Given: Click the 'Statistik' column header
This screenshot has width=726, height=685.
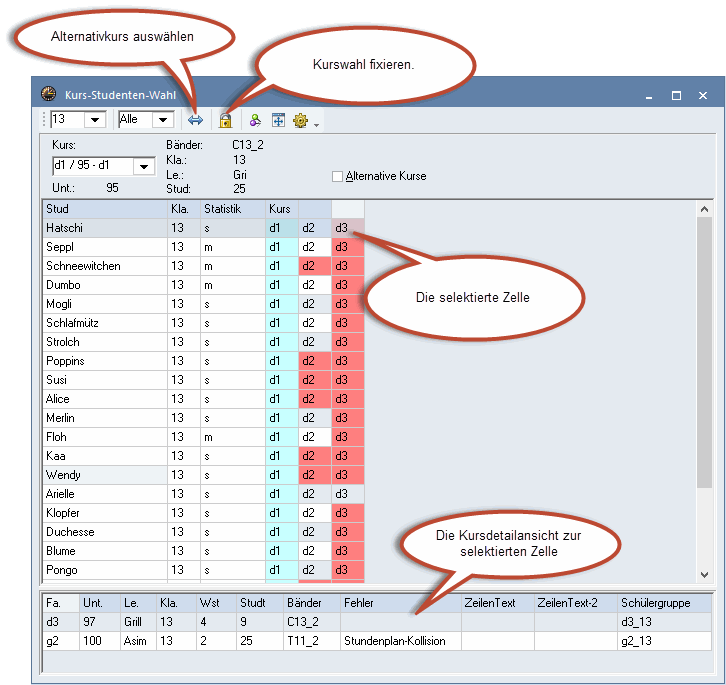Looking at the screenshot, I should [x=233, y=209].
